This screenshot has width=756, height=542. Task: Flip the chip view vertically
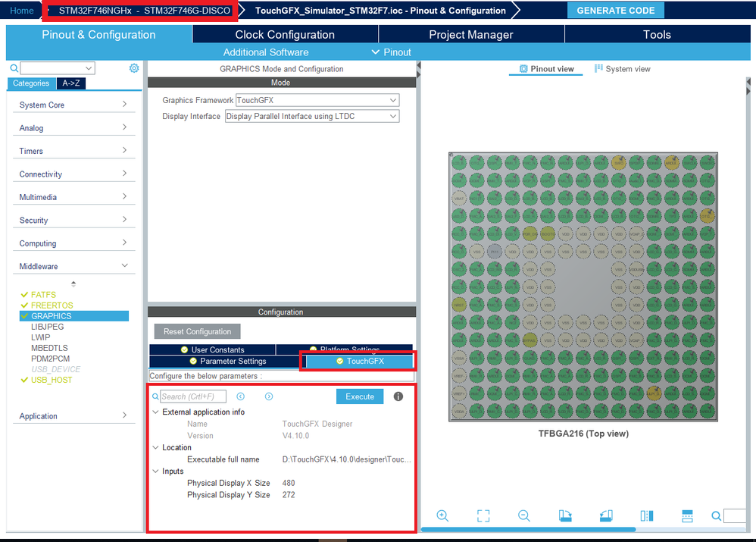pos(687,516)
